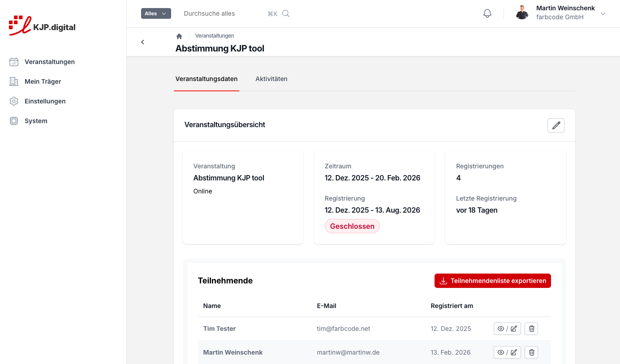Switch to the Veranstaltungsdaten tab

click(x=207, y=79)
